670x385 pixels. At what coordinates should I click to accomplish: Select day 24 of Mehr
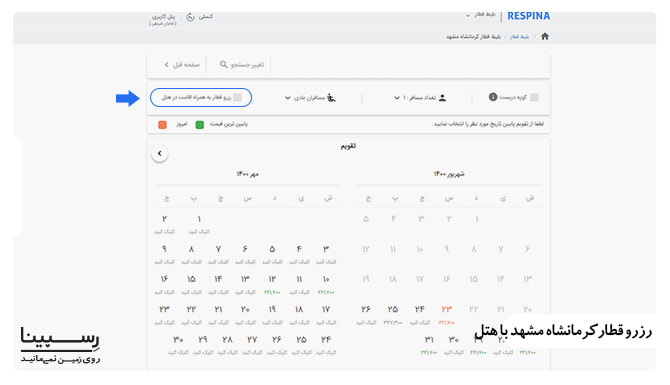pos(326,344)
